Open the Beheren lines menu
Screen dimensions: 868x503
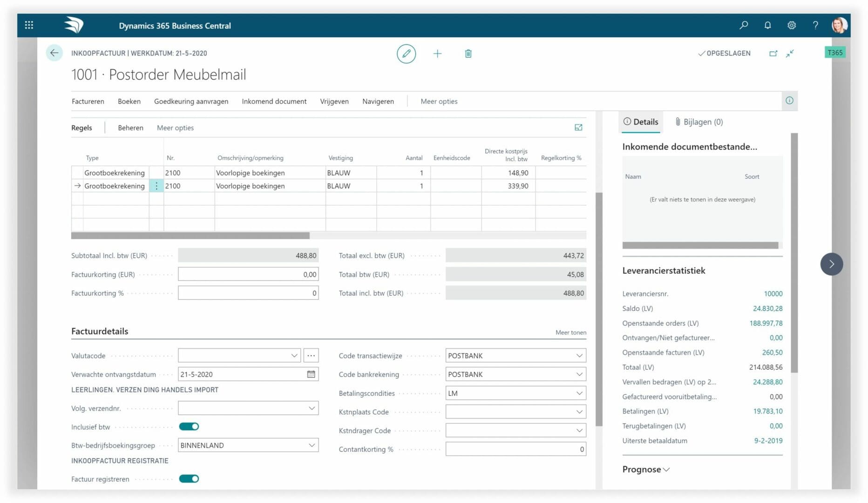pyautogui.click(x=130, y=128)
